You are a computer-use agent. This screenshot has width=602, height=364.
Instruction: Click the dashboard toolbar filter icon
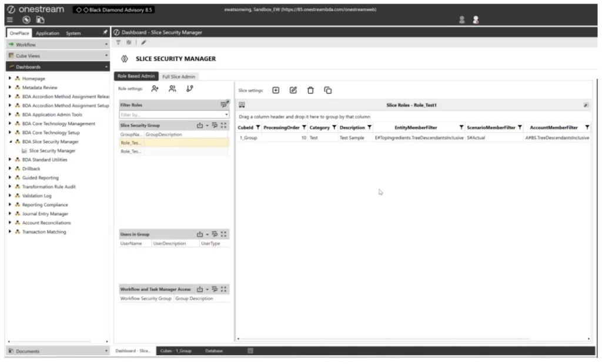[118, 43]
